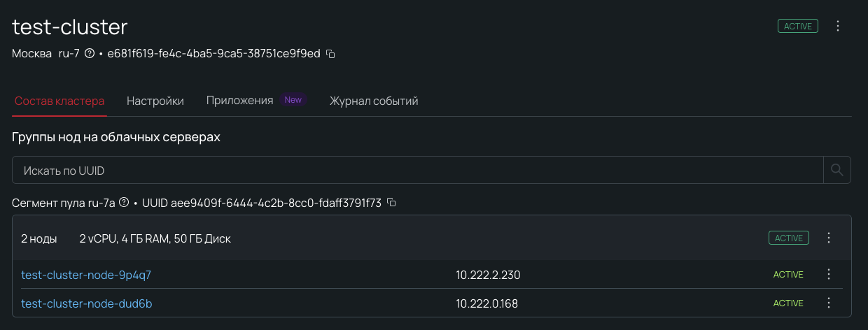Click node group ACTIVE status badge
The height and width of the screenshot is (330, 868).
point(788,238)
